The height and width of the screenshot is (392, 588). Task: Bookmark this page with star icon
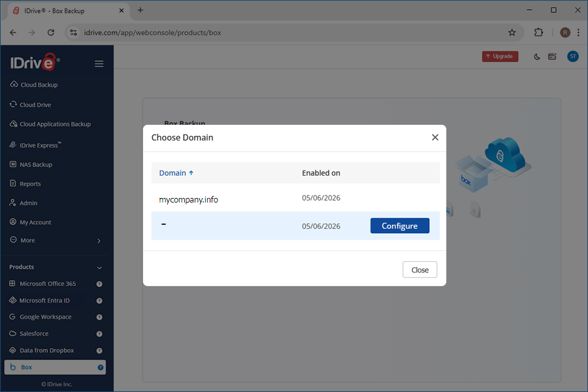512,33
